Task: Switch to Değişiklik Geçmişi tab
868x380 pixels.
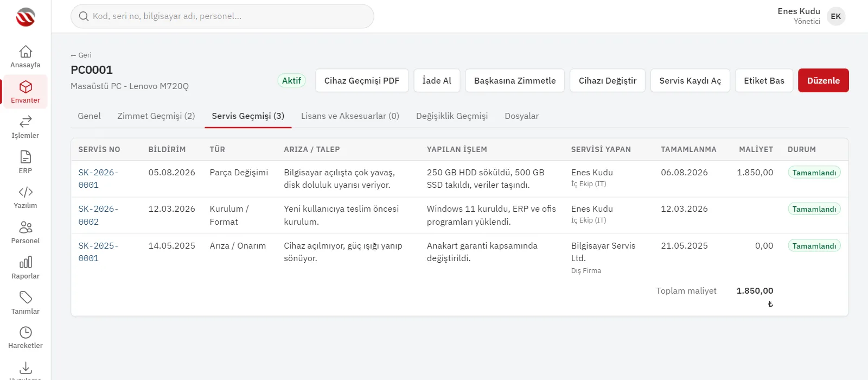Action: coord(452,116)
